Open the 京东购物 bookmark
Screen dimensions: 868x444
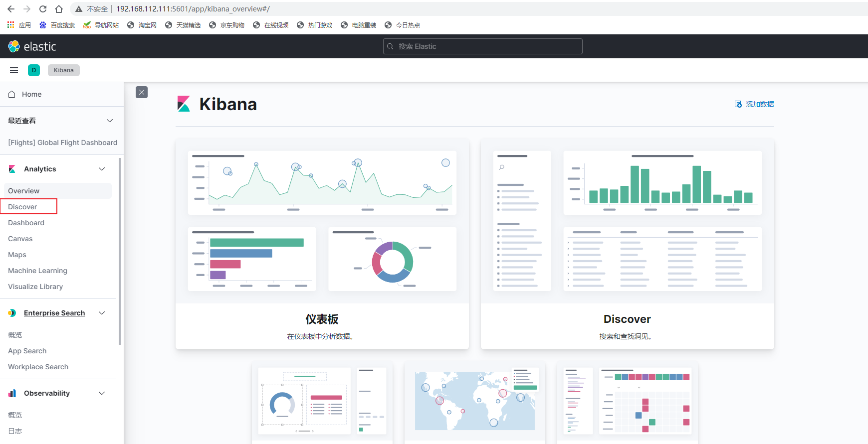[x=226, y=25]
